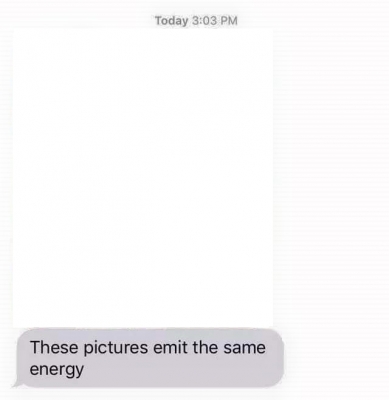Click blank area right of '3:03 PM'
This screenshot has width=389, height=400.
[x=313, y=20]
